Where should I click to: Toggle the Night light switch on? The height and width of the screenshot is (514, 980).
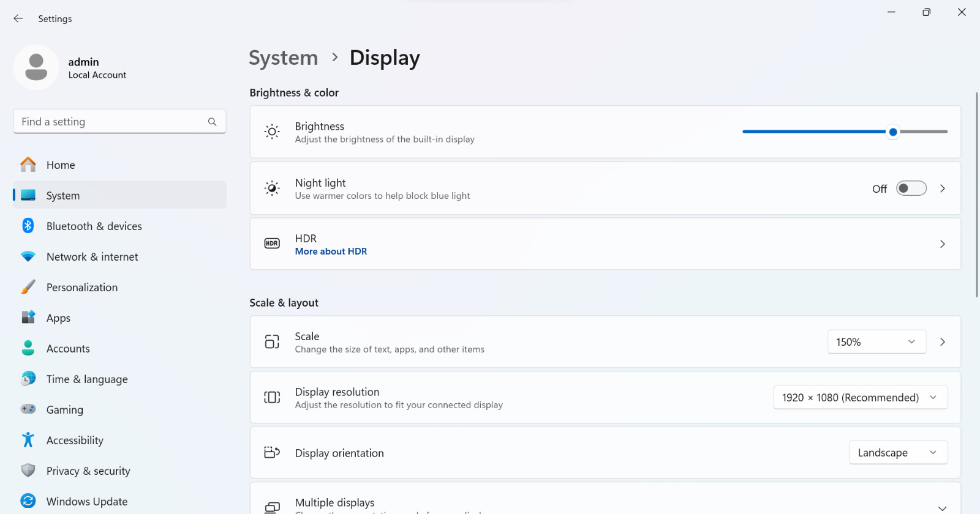911,188
